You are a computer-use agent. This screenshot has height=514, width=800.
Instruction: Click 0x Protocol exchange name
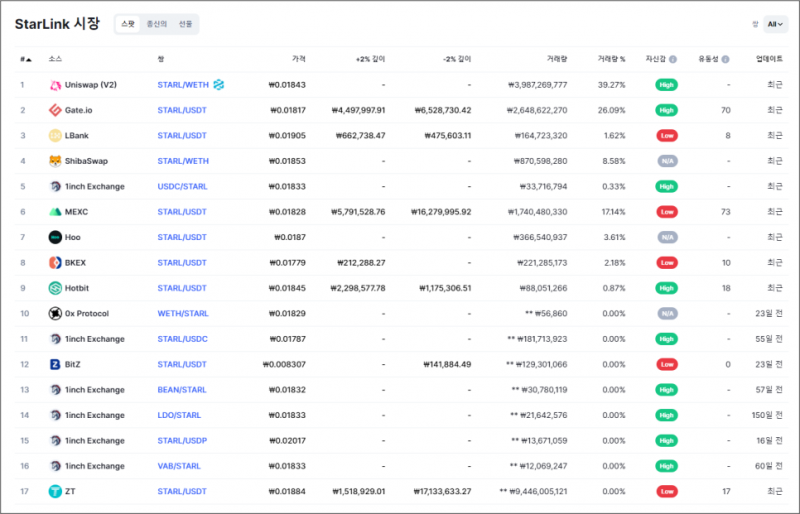[87, 313]
